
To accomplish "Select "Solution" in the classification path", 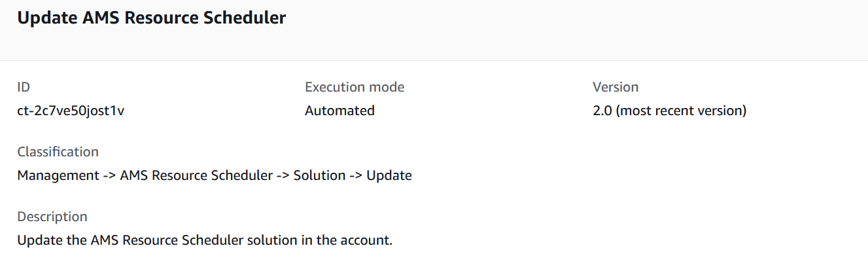I will (319, 175).
